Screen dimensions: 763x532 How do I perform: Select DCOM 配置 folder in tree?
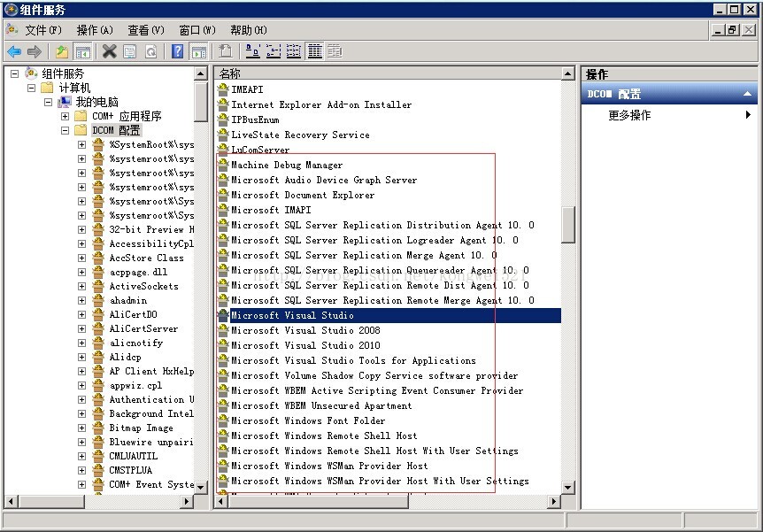116,130
